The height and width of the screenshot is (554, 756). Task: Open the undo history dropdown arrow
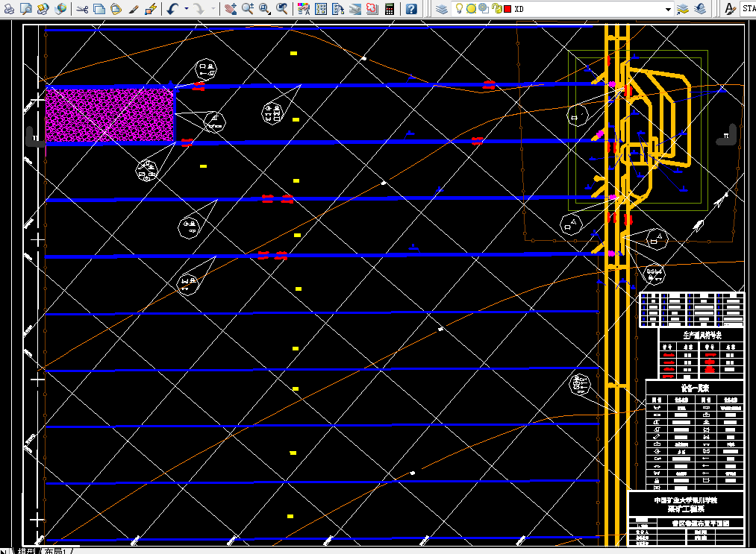(186, 8)
